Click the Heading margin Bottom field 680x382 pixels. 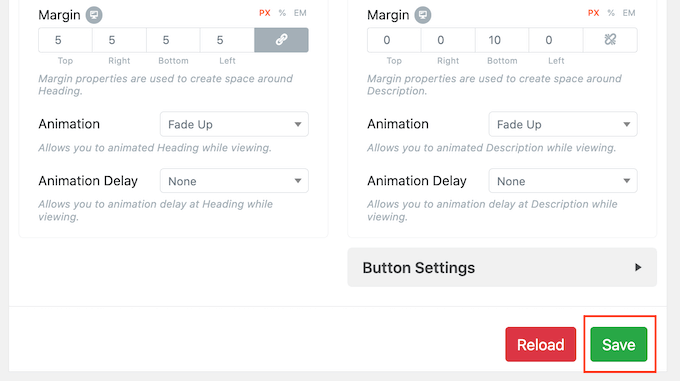coord(173,40)
